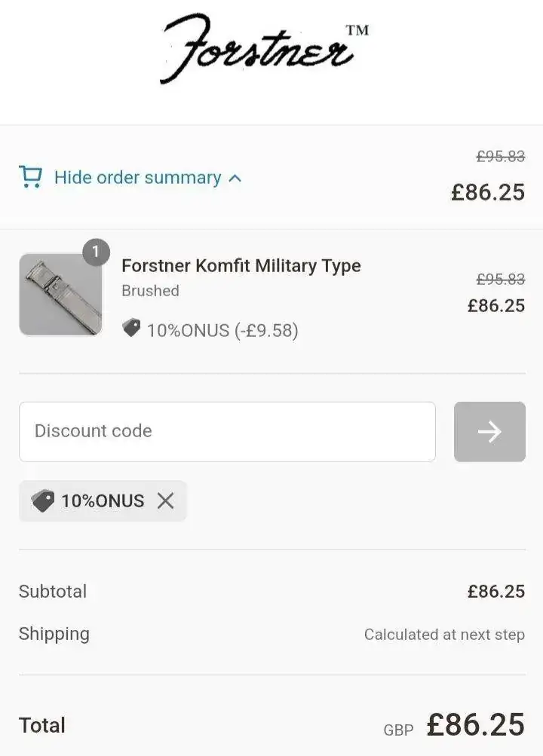Open the watch strap product thumbnail

tap(60, 295)
